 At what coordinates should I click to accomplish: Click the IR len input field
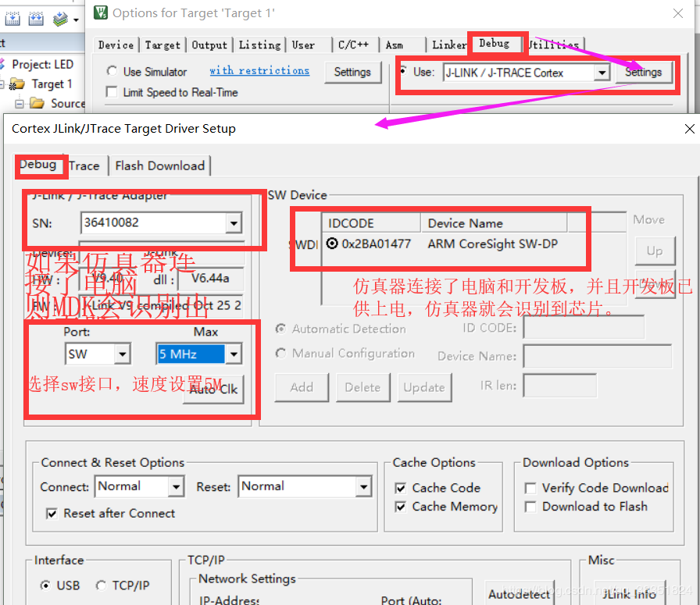(x=560, y=386)
